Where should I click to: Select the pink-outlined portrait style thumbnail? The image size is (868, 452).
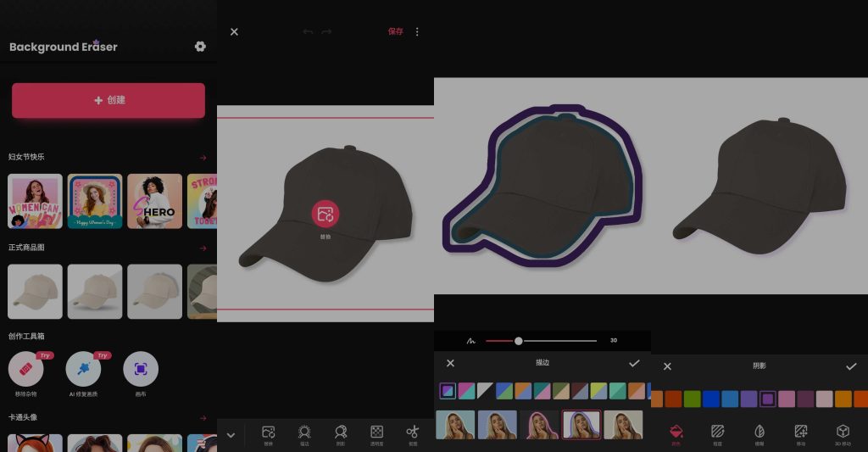tap(539, 425)
